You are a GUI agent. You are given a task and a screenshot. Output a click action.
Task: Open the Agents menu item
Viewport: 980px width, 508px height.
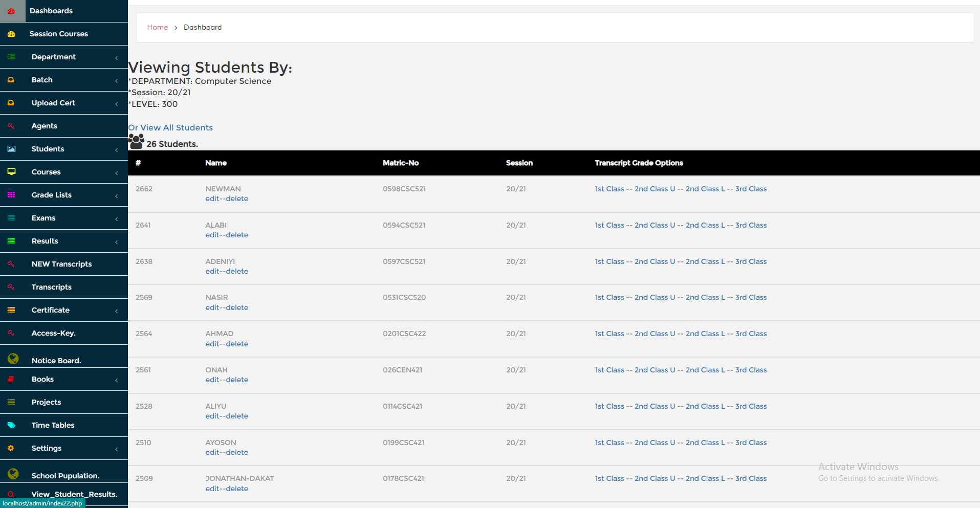pyautogui.click(x=44, y=126)
